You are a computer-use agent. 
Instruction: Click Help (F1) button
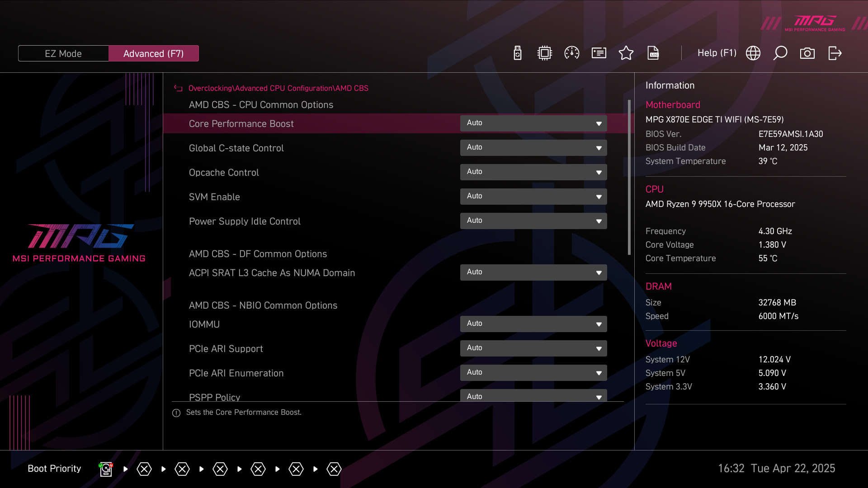point(717,53)
